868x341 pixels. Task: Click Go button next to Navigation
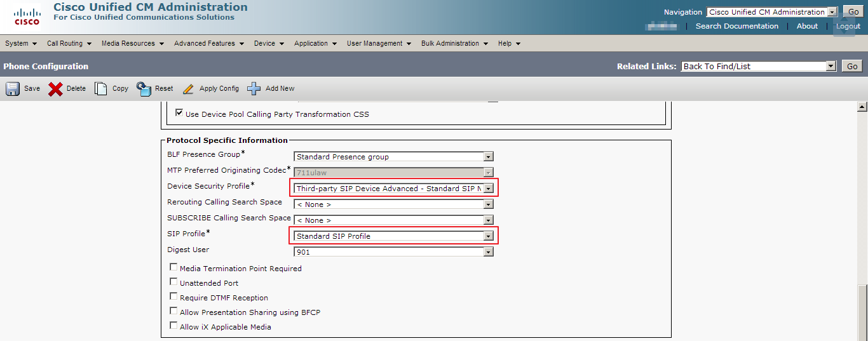click(852, 12)
